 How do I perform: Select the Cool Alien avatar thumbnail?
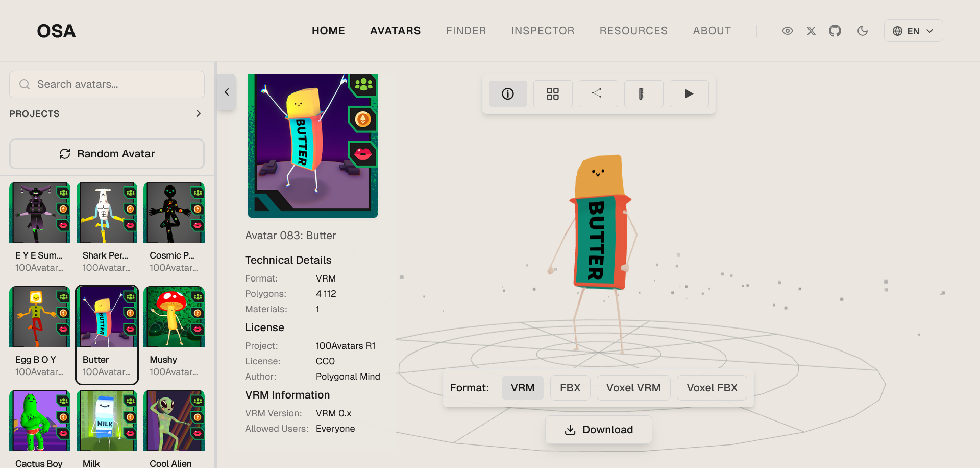[x=174, y=421]
